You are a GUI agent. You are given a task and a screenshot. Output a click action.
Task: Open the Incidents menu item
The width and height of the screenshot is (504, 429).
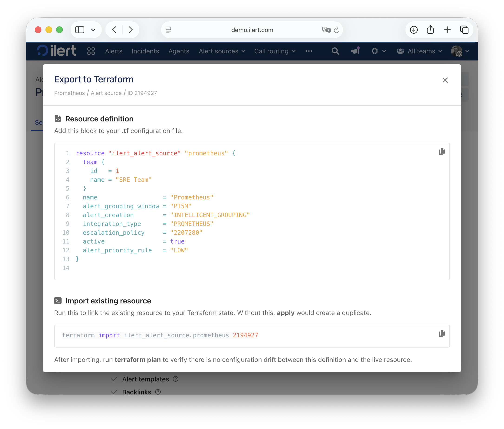[x=145, y=51]
